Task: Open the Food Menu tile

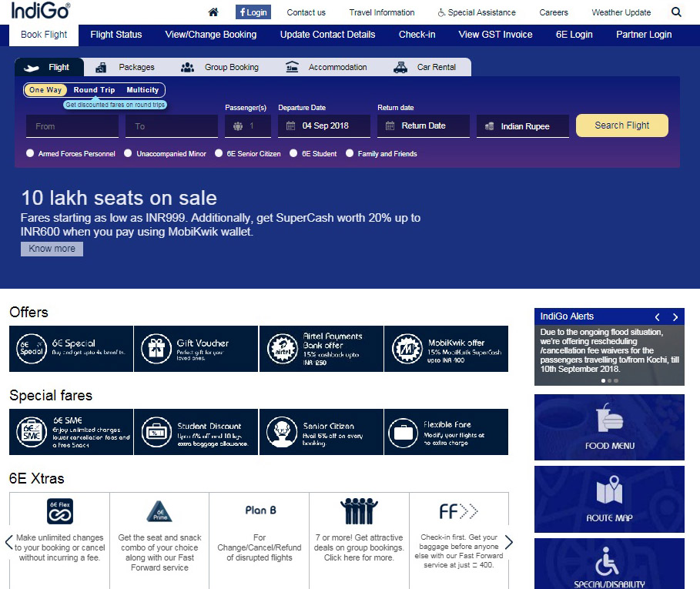Action: 609,427
